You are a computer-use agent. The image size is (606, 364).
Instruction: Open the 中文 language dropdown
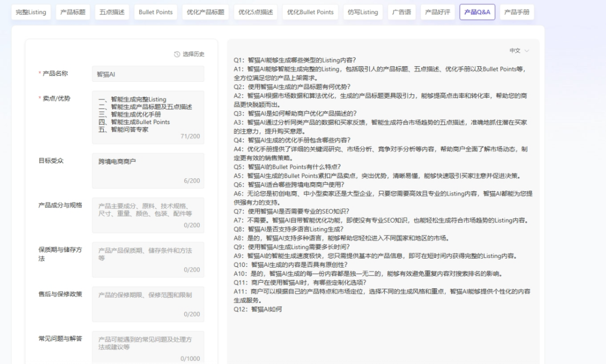point(517,50)
